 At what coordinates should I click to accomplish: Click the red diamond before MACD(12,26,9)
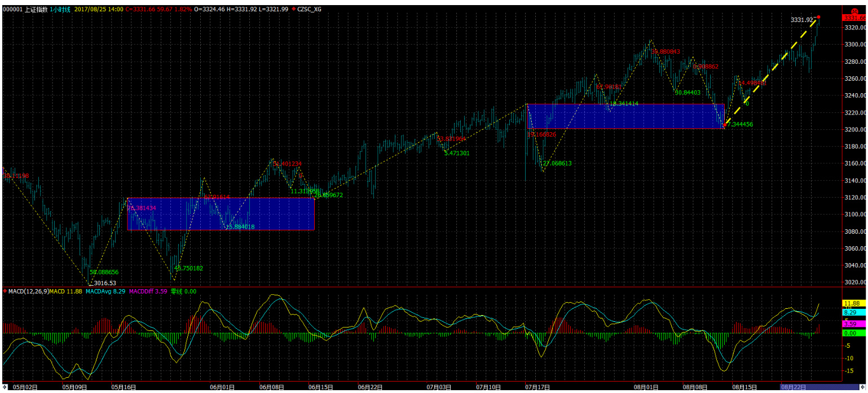5,291
